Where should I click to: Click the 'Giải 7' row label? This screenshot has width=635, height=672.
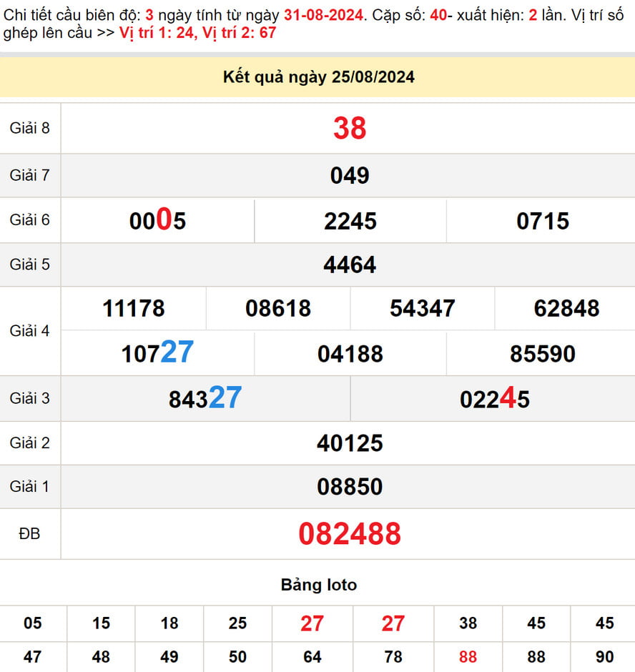coord(29,175)
